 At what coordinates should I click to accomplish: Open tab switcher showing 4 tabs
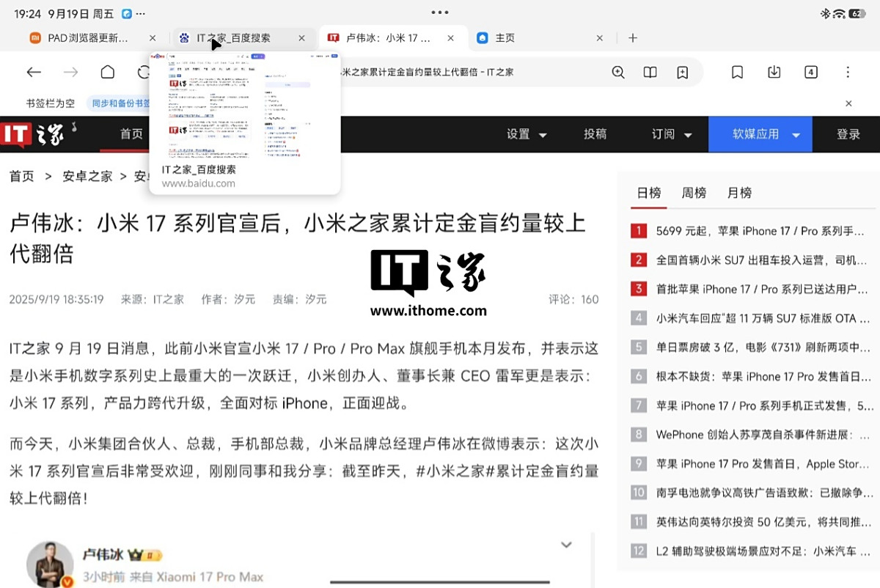click(810, 72)
